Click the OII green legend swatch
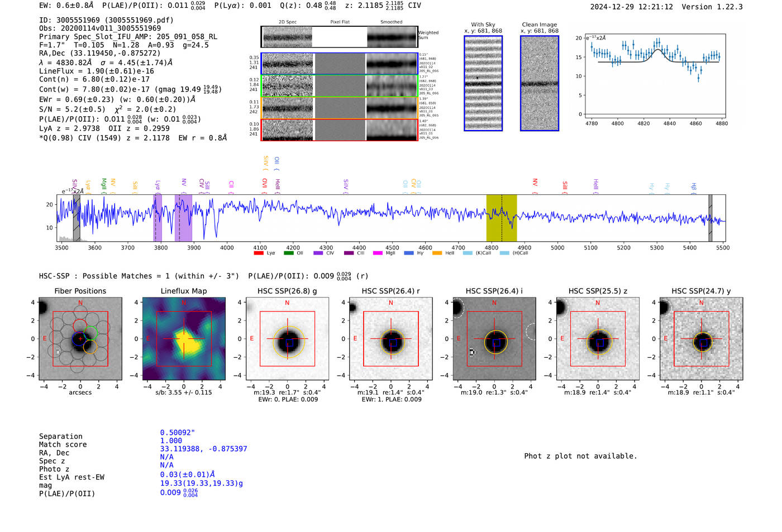 click(288, 253)
